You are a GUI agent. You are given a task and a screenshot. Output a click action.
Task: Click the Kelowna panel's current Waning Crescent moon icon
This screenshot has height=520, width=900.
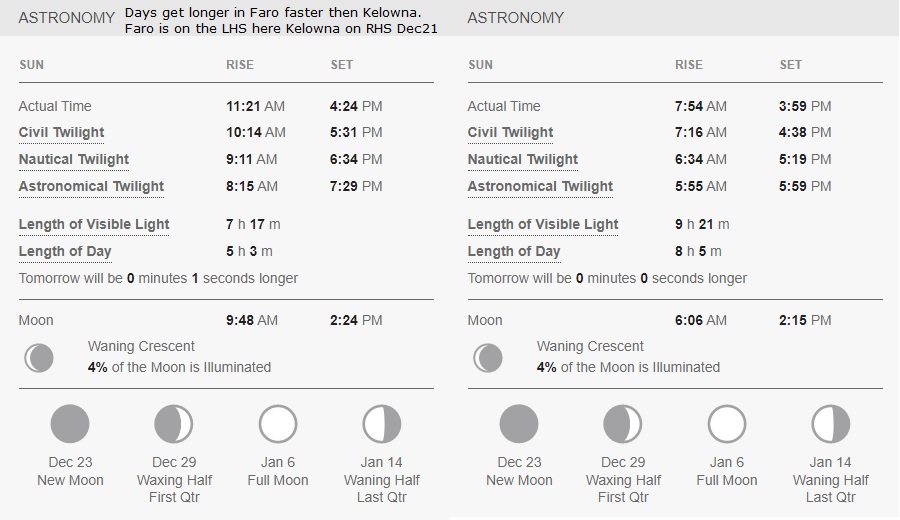488,358
